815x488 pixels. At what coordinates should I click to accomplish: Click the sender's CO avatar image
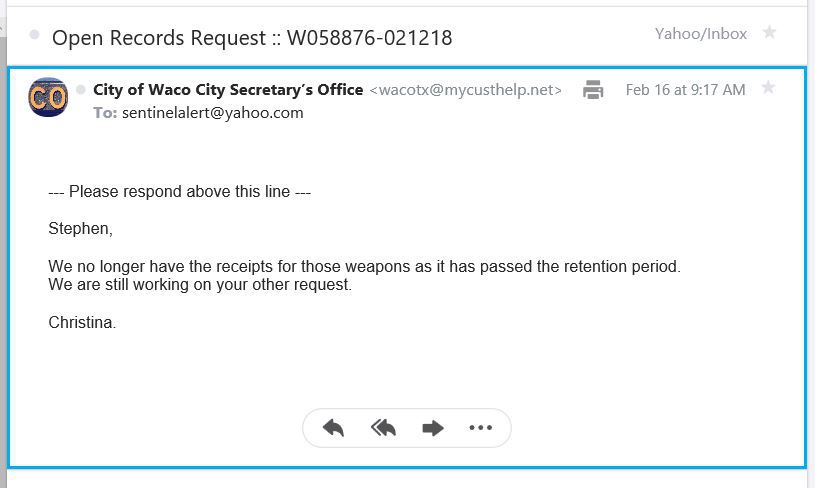coord(48,96)
